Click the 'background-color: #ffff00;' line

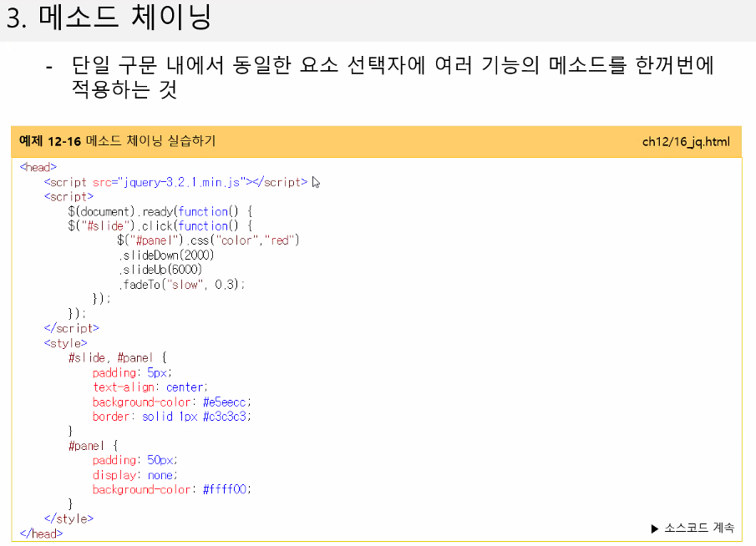(x=171, y=489)
